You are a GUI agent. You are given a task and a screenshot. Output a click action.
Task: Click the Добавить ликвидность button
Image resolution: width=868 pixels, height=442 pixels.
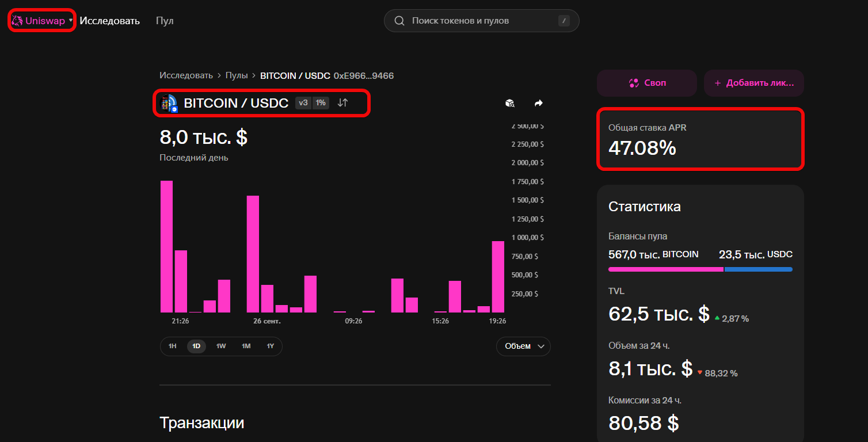pos(753,83)
